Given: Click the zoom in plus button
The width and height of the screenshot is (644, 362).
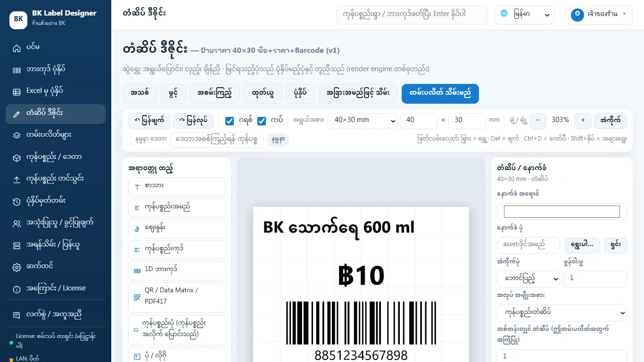Looking at the screenshot, I should pos(583,121).
